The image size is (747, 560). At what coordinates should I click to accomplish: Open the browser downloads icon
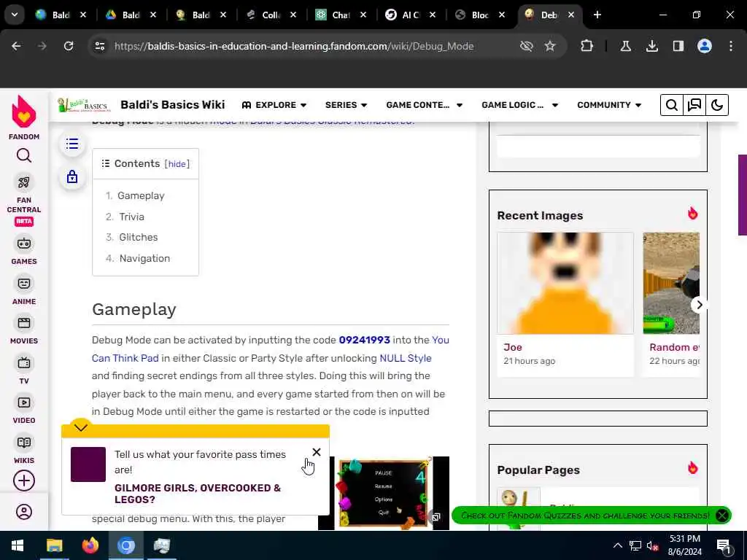point(651,46)
